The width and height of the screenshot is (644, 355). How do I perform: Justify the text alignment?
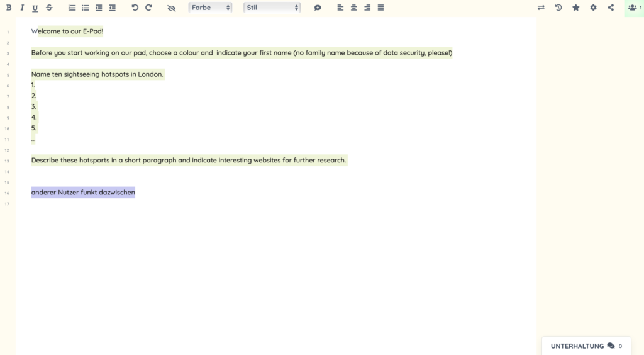pyautogui.click(x=381, y=8)
